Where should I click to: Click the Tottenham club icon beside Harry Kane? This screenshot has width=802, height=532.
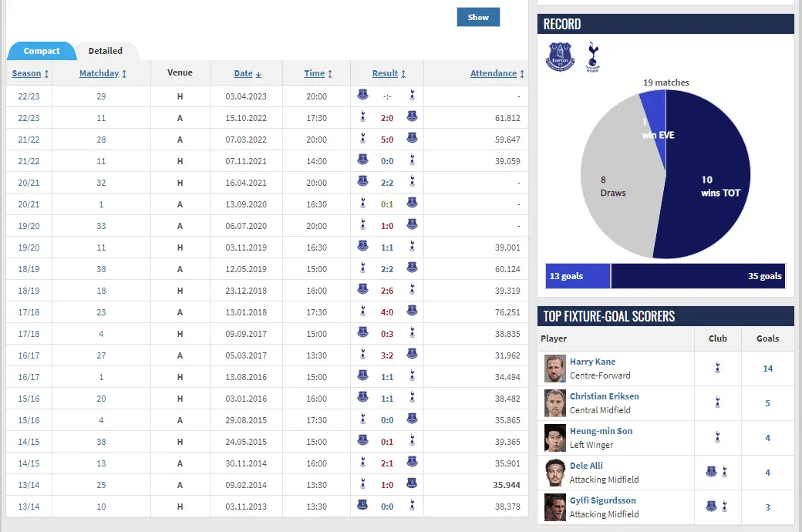[x=718, y=369]
